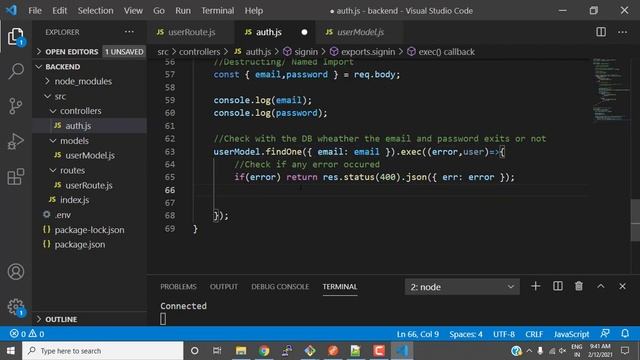
Task: Open the Extensions view
Action: 16,177
